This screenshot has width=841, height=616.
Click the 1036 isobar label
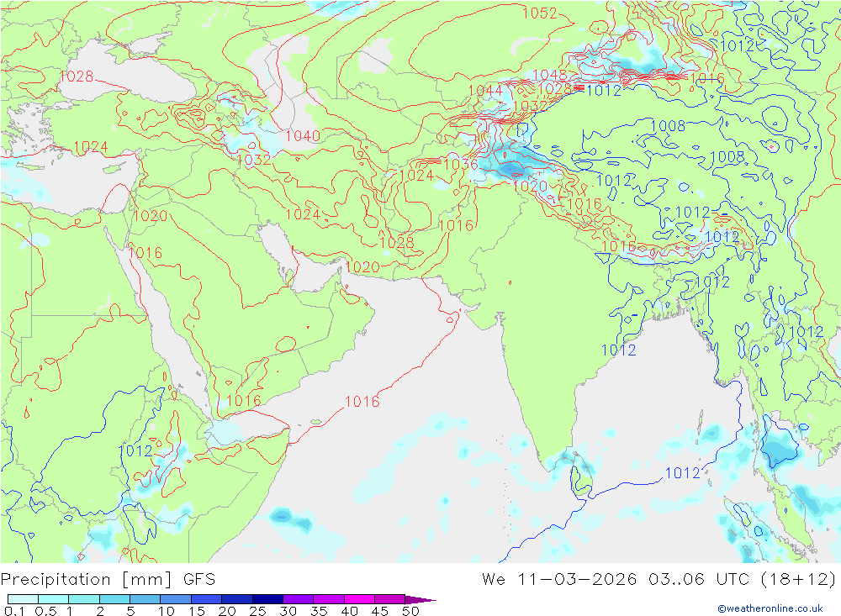point(461,164)
